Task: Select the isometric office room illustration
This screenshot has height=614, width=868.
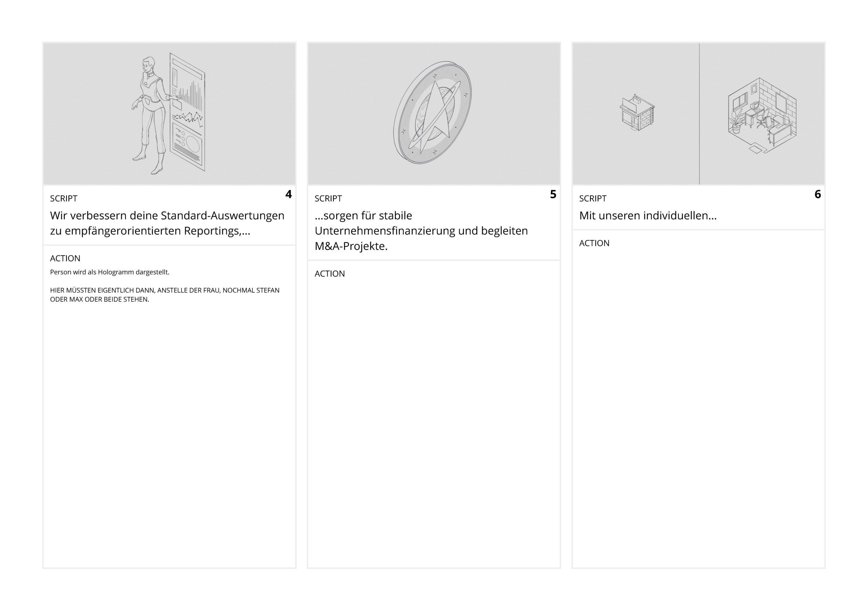Action: (x=762, y=116)
